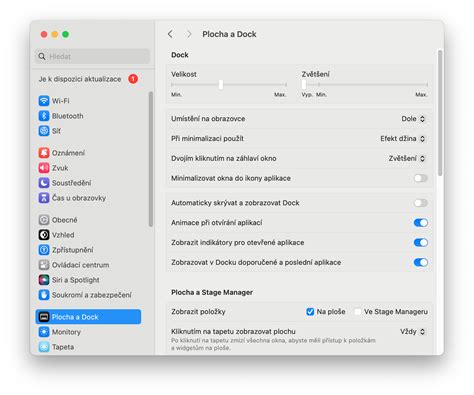
Task: Enable Automaticky skrývat a zobrazovat Dock
Action: tap(420, 203)
